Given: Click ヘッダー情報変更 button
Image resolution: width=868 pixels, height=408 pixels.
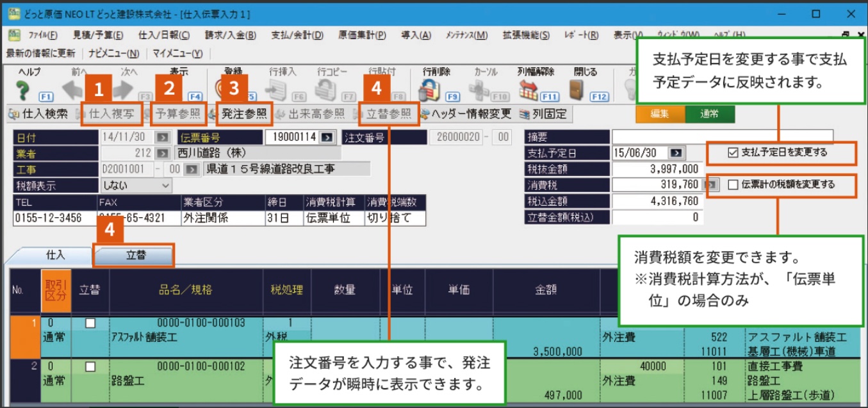Looking at the screenshot, I should coord(465,115).
